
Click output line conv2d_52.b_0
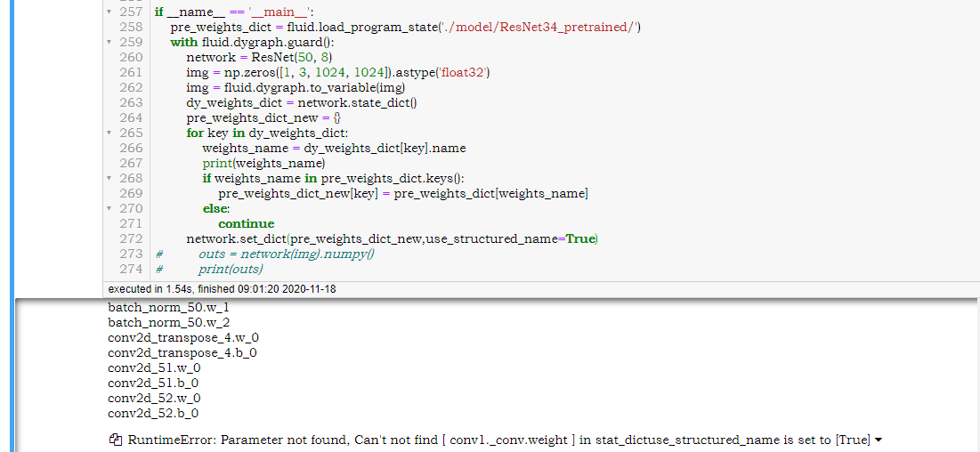coord(153,413)
